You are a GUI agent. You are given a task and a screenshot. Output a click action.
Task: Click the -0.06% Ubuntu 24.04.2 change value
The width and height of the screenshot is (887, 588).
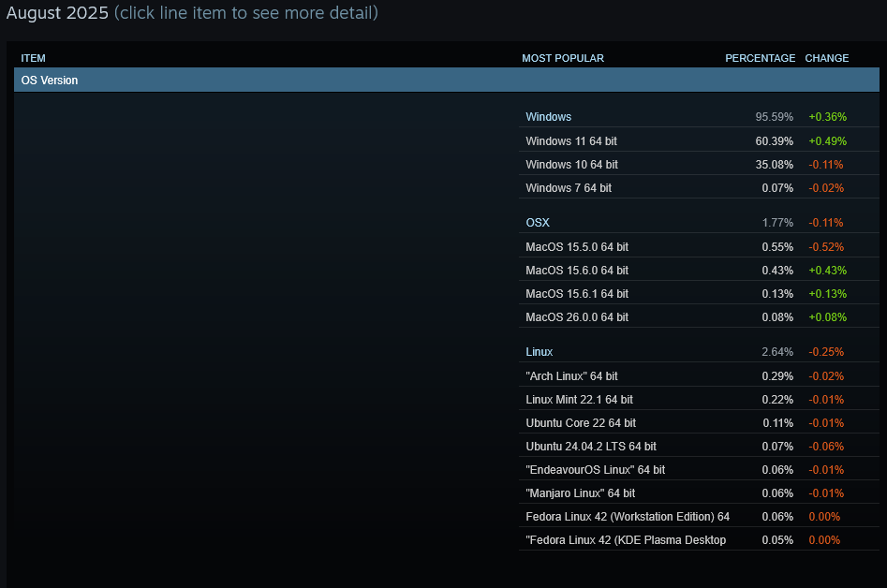point(826,446)
